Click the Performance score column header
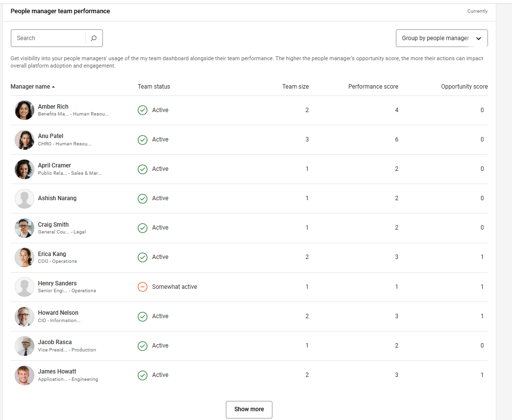The height and width of the screenshot is (420, 512). 373,87
